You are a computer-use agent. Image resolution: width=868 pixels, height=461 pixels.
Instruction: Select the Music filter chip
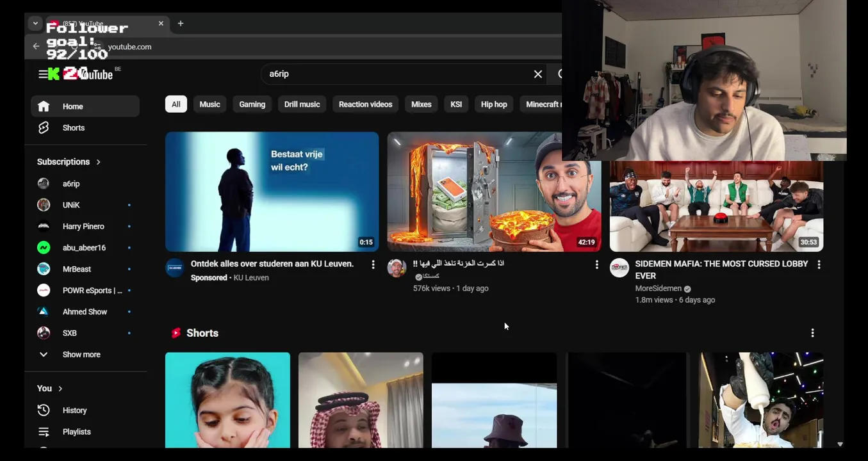(209, 104)
